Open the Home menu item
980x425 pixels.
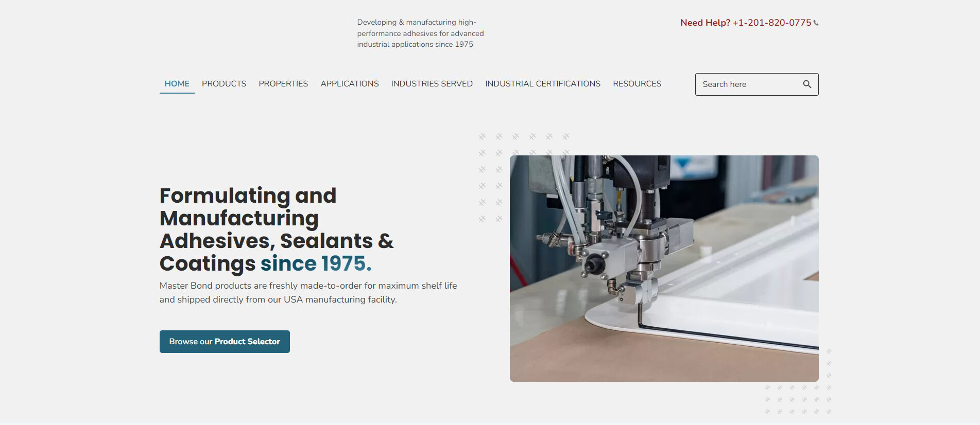[x=177, y=84]
